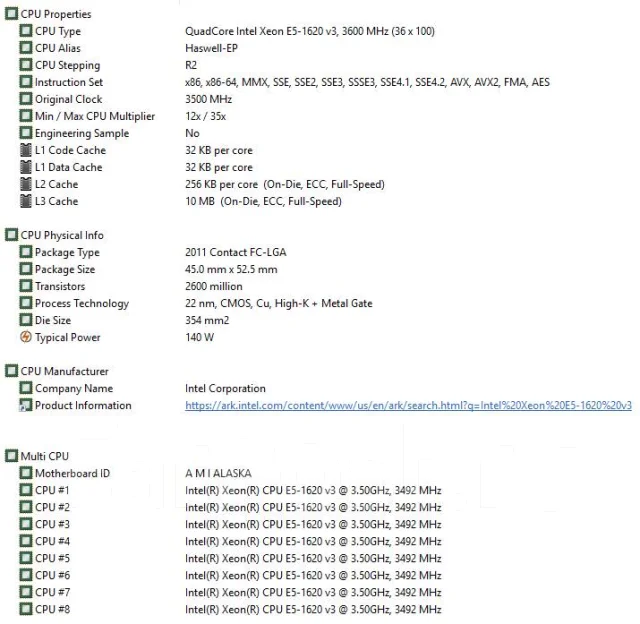The height and width of the screenshot is (624, 640).
Task: Select the 22 nm process technology value
Action: (278, 303)
